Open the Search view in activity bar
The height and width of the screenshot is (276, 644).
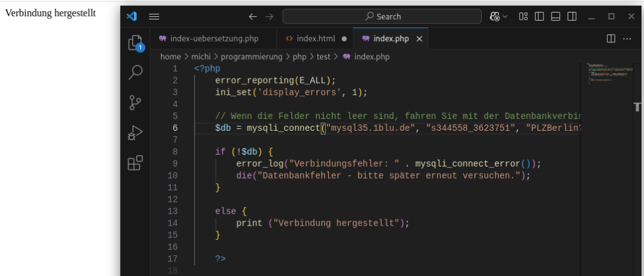coord(135,72)
